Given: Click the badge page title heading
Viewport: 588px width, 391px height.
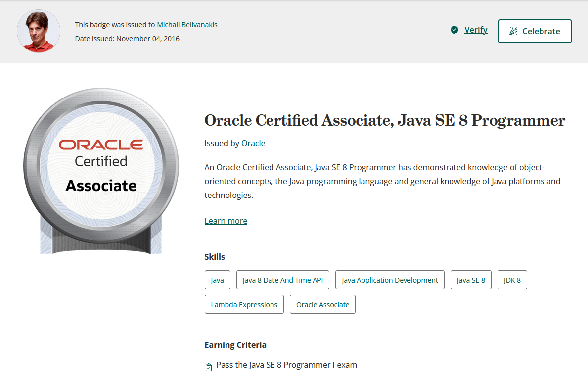Looking at the screenshot, I should [x=384, y=120].
